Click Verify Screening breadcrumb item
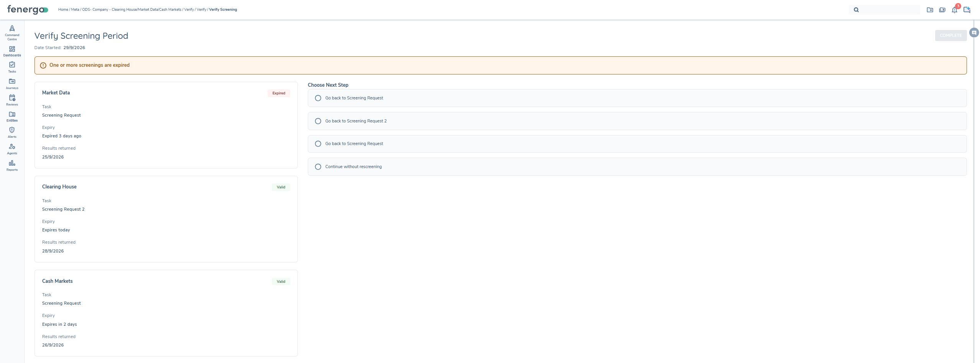Image resolution: width=980 pixels, height=363 pixels. 223,10
